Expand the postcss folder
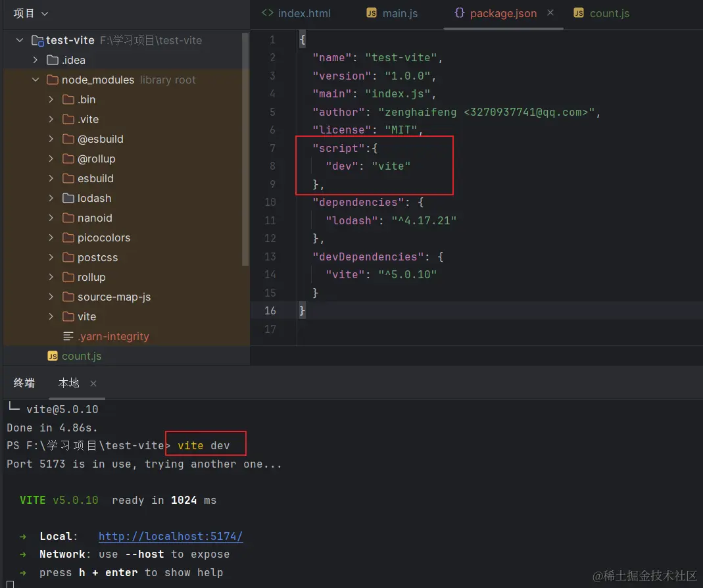This screenshot has height=588, width=703. coord(51,257)
